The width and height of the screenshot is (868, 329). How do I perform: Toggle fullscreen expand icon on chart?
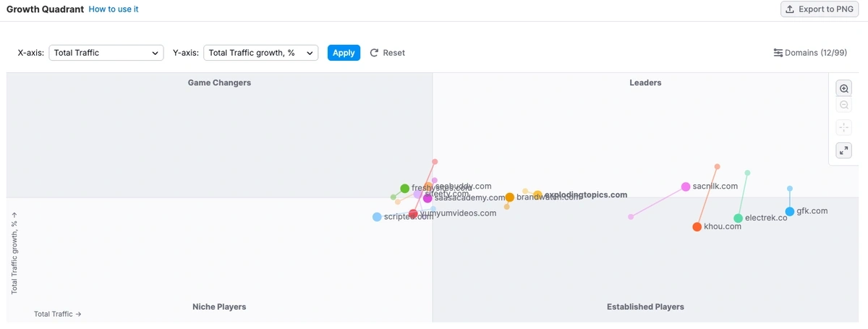click(843, 150)
